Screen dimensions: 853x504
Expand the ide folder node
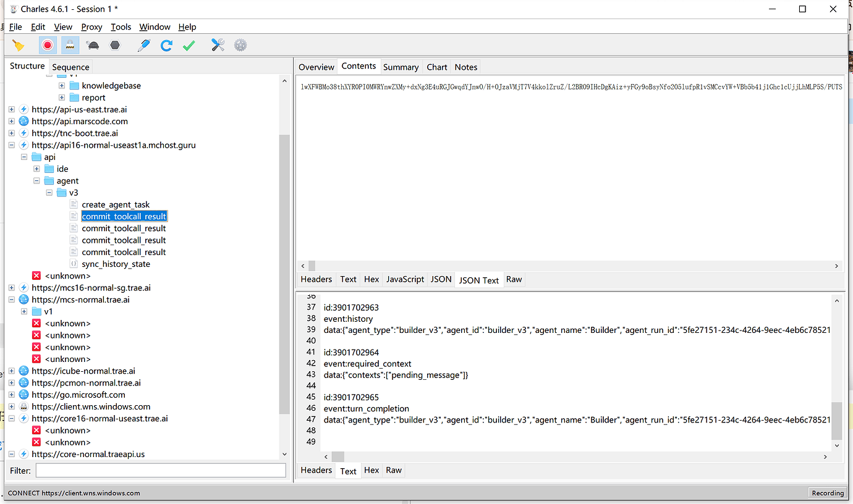(36, 169)
